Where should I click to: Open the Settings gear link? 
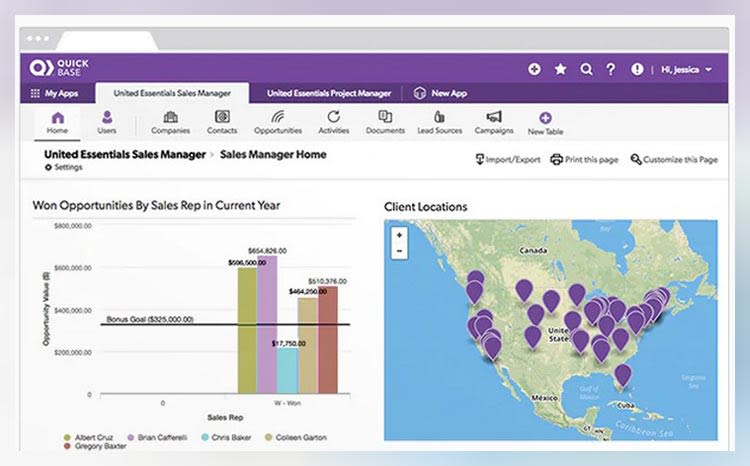64,167
